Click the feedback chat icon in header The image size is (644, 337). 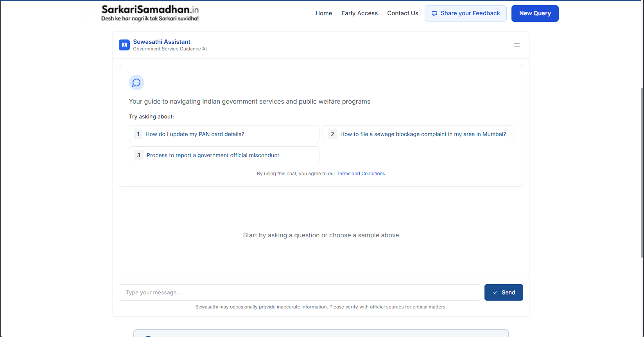point(434,14)
